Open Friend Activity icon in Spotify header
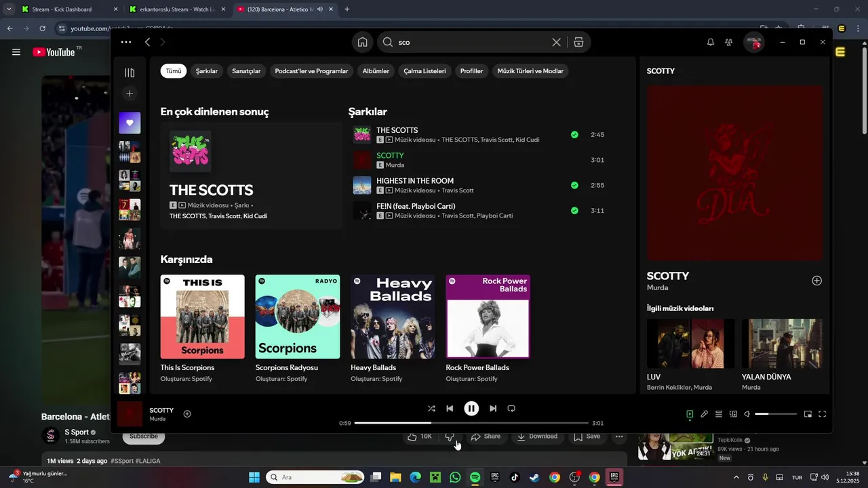 tap(728, 42)
